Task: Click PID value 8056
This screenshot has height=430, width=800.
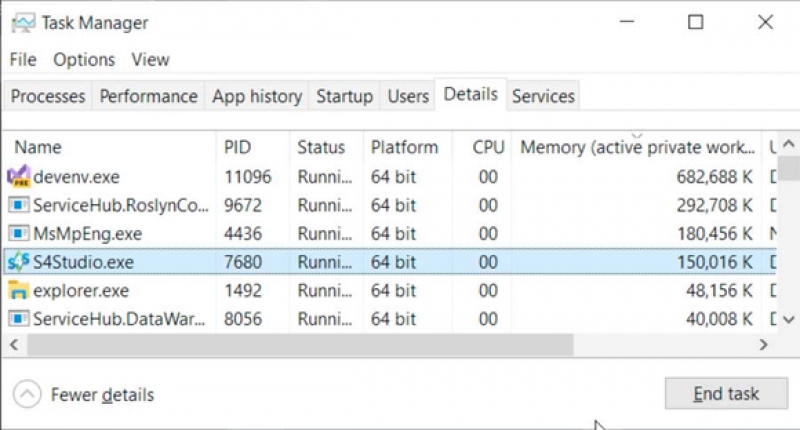Action: [243, 319]
